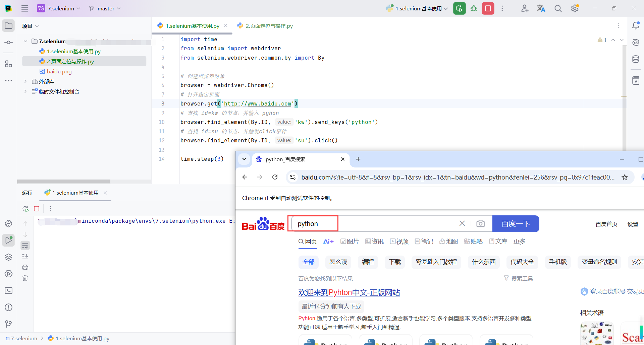644x345 pixels.
Task: Open the Structure tool window icon
Action: pos(8,64)
